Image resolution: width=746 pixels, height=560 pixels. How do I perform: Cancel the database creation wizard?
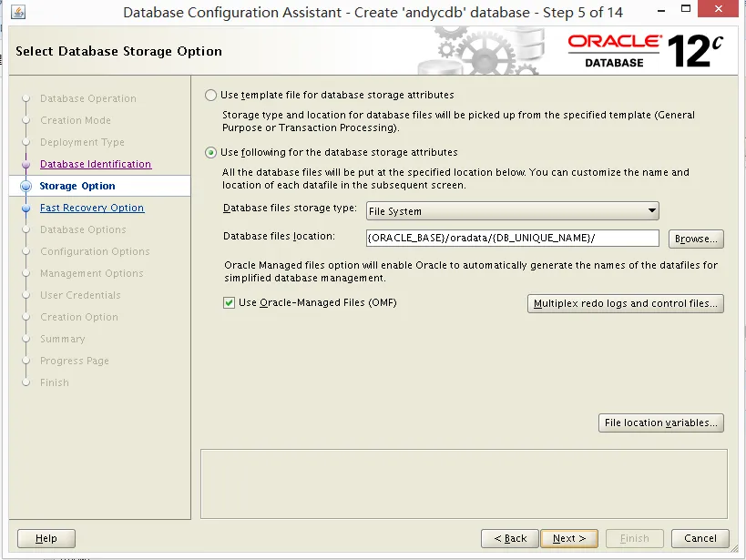pyautogui.click(x=700, y=538)
